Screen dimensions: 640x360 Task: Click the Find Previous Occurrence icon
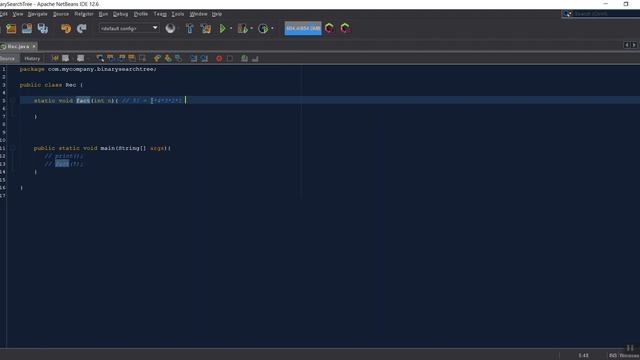coord(111,58)
